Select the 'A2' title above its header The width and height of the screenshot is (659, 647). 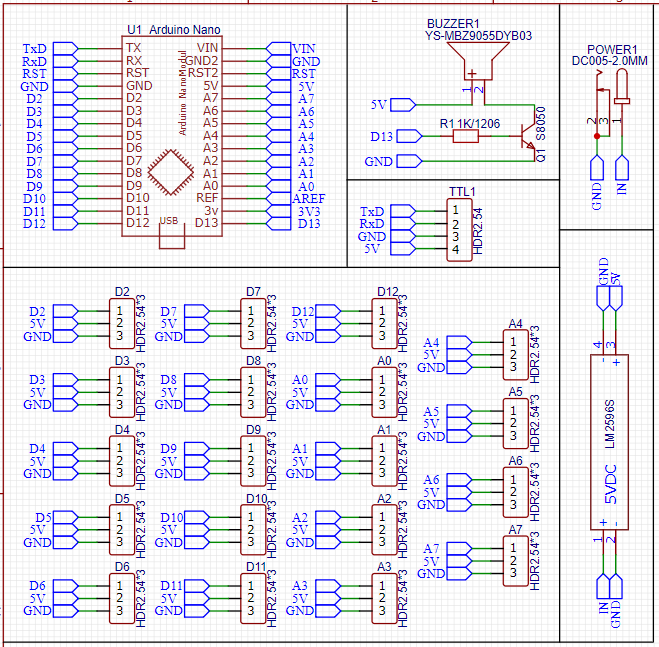384,499
